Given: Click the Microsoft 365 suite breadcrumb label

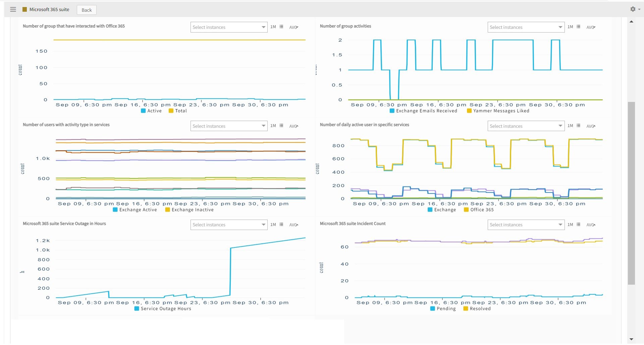Looking at the screenshot, I should [x=49, y=10].
